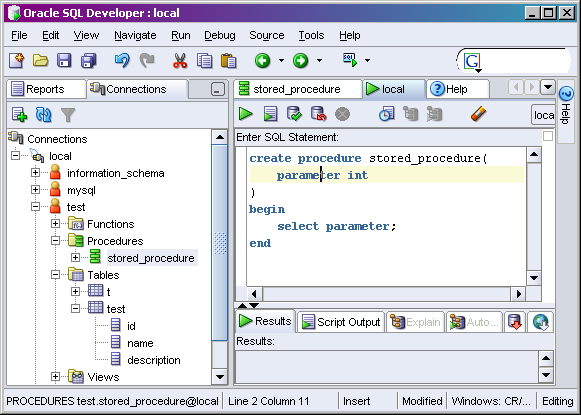Open the SQL History clock icon
581x415 pixels.
[386, 114]
